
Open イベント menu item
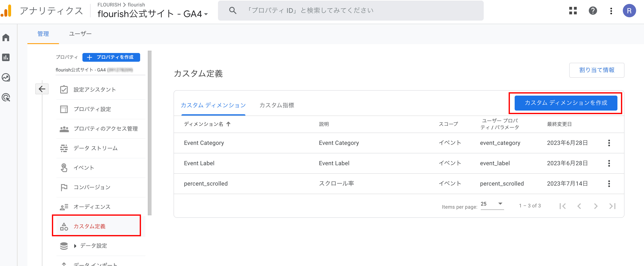[100, 168]
